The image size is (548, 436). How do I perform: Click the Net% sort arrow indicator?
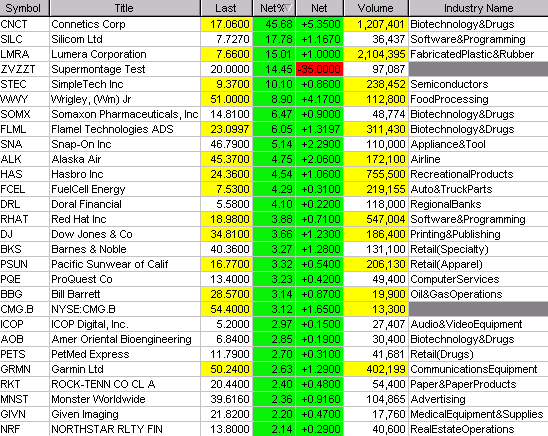(x=288, y=8)
